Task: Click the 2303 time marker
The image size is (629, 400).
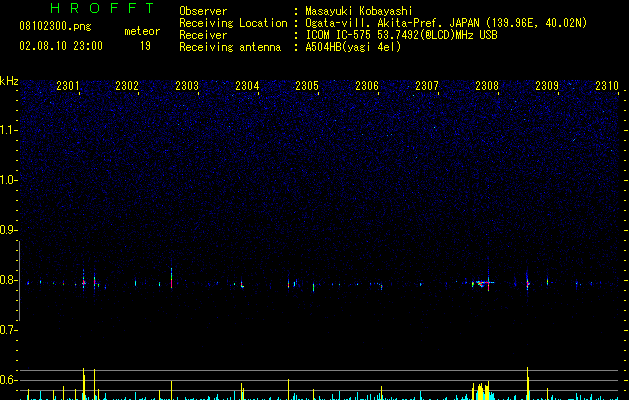Action: point(187,86)
